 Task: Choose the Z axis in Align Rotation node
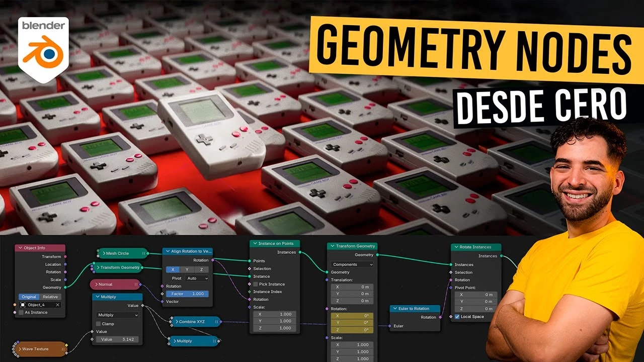201,269
